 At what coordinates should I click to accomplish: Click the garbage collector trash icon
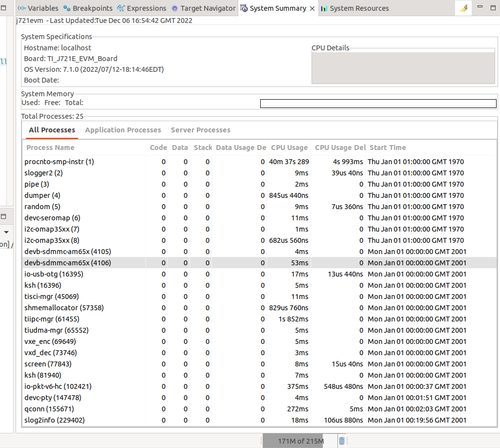pos(342,441)
